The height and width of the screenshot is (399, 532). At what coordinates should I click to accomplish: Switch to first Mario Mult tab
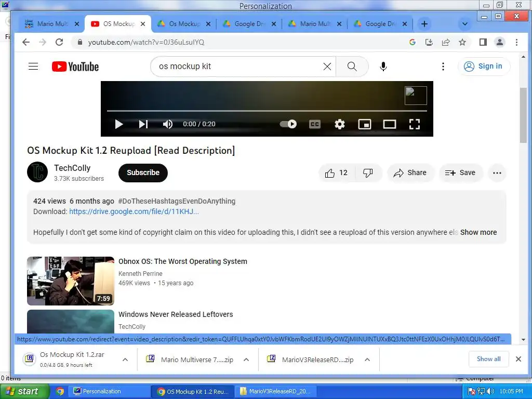[x=51, y=24]
